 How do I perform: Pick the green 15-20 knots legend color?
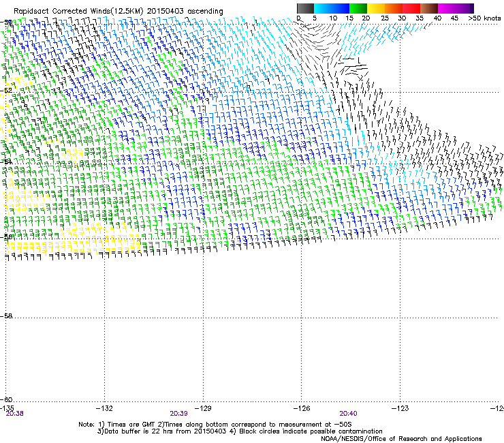point(358,8)
